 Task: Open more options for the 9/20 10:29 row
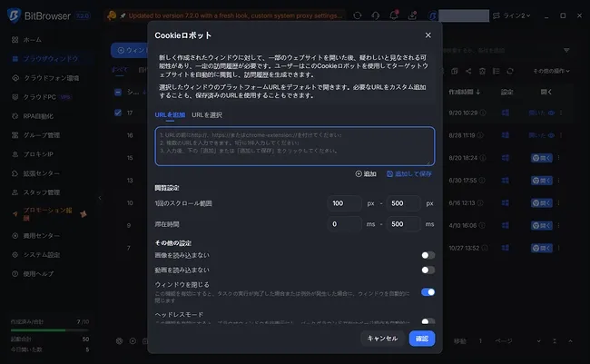pyautogui.click(x=561, y=113)
